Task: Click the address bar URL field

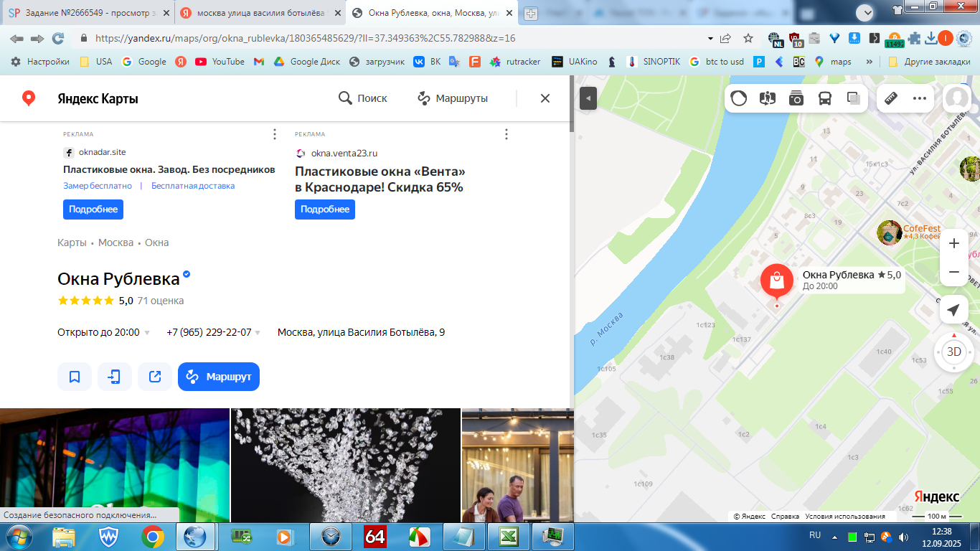Action: pos(395,39)
